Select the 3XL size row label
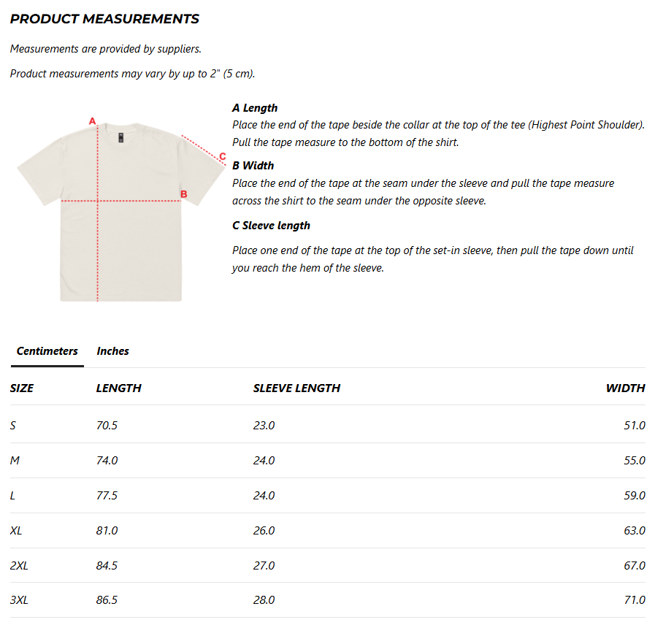The height and width of the screenshot is (644, 655). click(x=19, y=599)
